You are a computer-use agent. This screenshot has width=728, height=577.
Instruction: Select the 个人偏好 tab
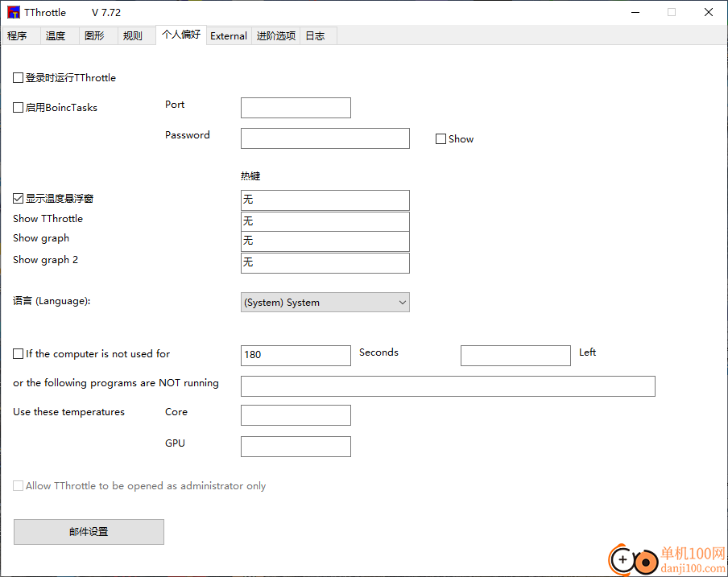[x=181, y=35]
